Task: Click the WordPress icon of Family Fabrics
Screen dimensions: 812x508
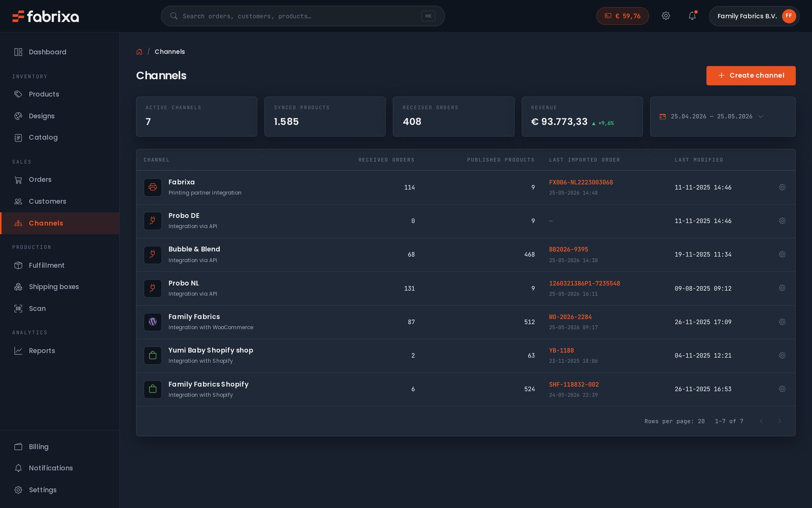Action: 153,322
